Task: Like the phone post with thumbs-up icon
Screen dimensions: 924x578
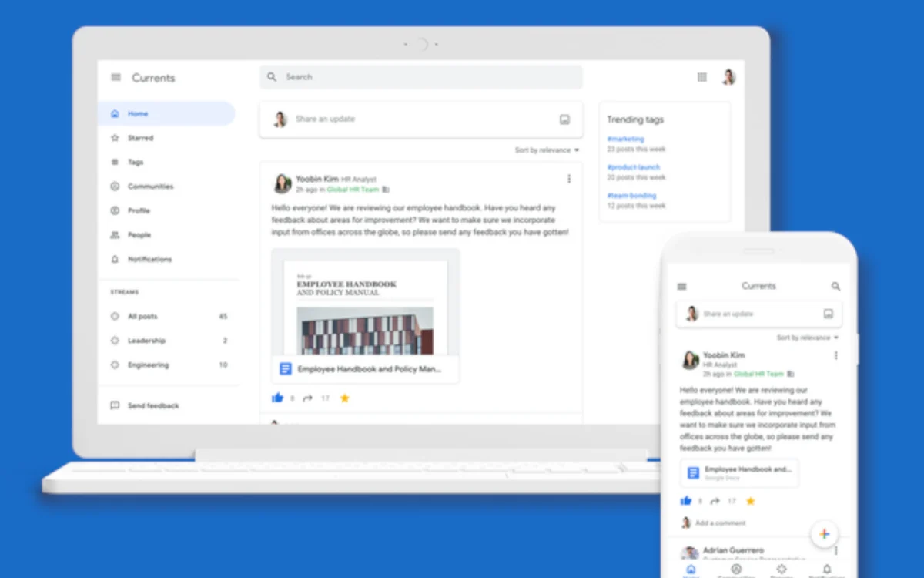Action: tap(686, 501)
